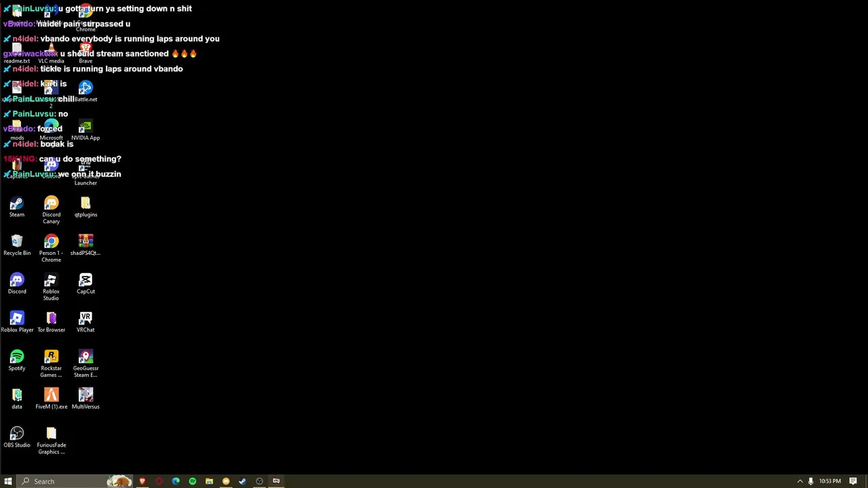Click the microphone tray icon
Viewport: 868px width, 488px height.
pyautogui.click(x=810, y=481)
